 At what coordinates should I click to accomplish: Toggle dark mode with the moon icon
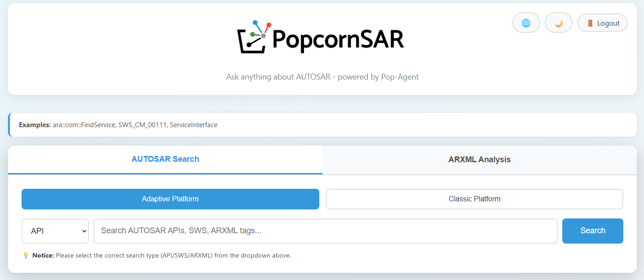coord(558,23)
